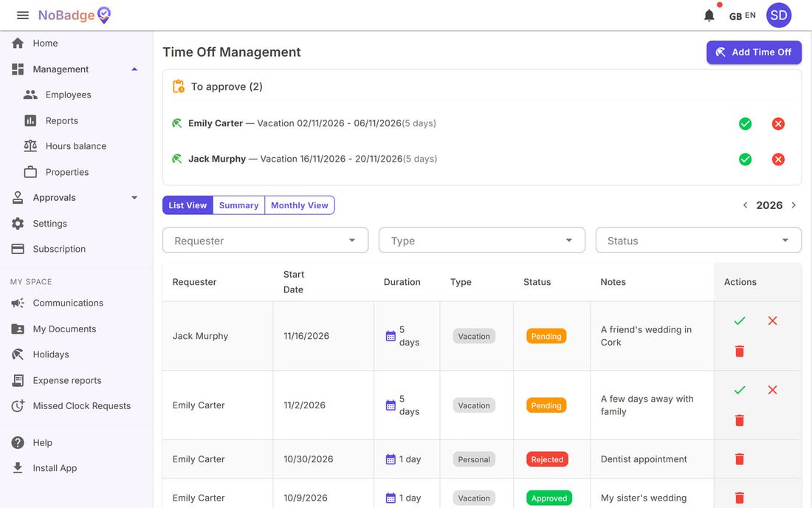Switch to Summary tab
The height and width of the screenshot is (508, 812).
[238, 205]
